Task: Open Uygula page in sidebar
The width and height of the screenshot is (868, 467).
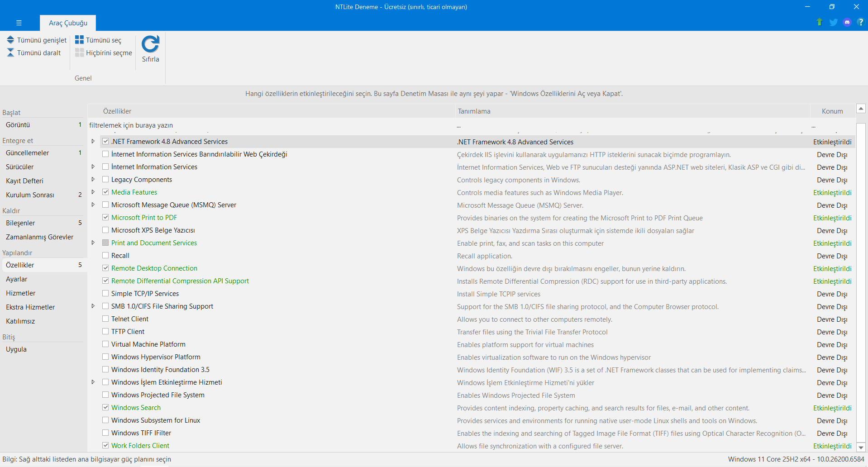Action: [x=43, y=349]
